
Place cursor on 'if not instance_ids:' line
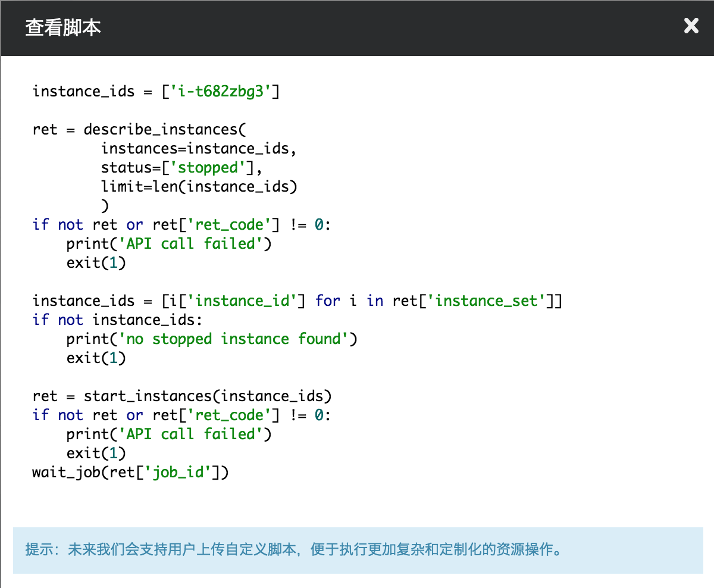tap(118, 320)
